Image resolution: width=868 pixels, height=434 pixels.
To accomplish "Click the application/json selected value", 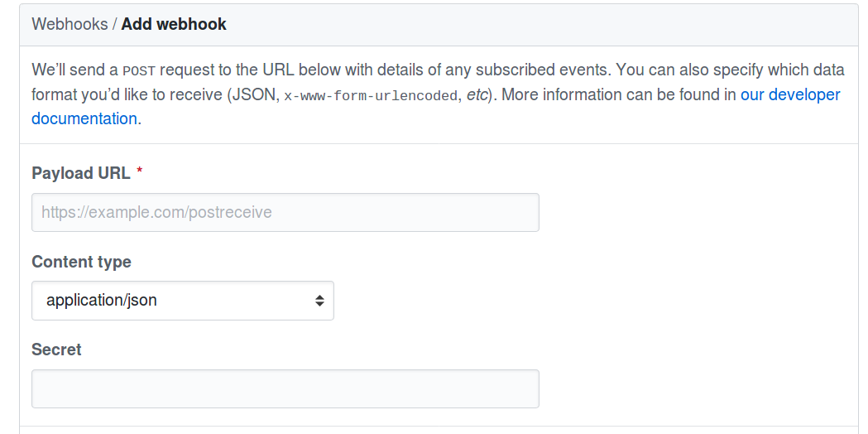I will point(102,301).
